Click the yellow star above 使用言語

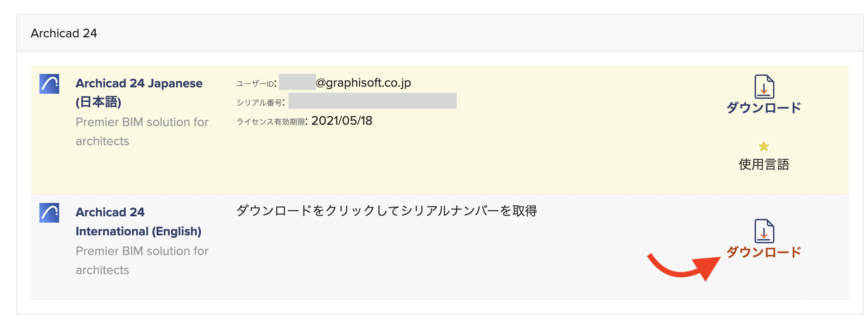click(763, 146)
